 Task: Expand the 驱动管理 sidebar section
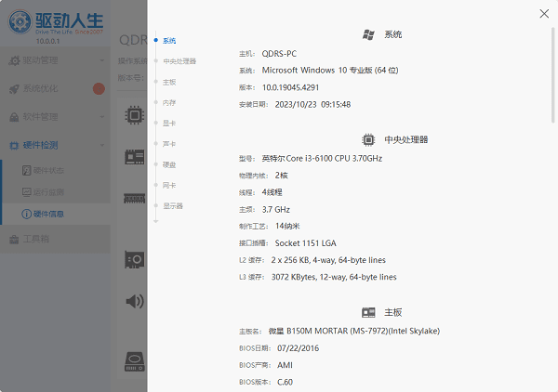pyautogui.click(x=56, y=61)
